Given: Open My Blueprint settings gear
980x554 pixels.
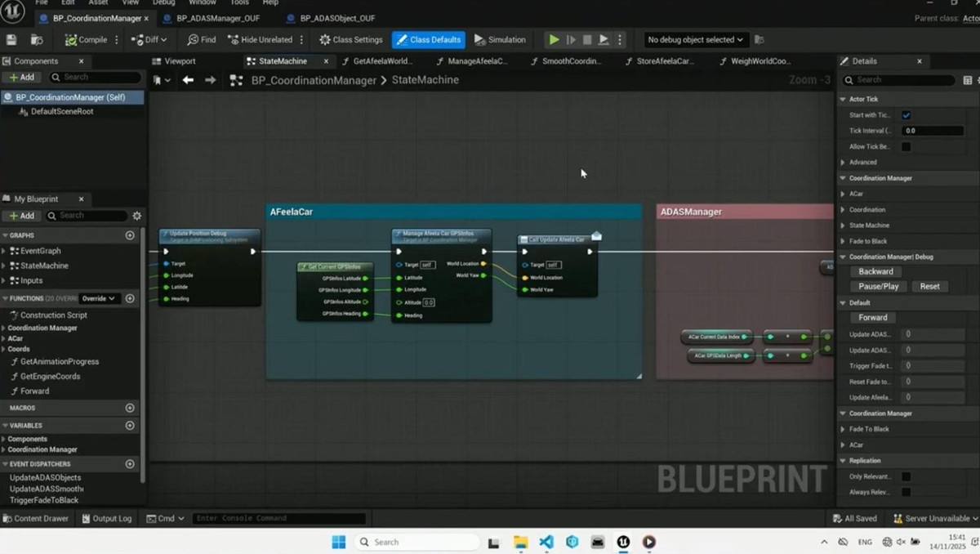Looking at the screenshot, I should [136, 216].
